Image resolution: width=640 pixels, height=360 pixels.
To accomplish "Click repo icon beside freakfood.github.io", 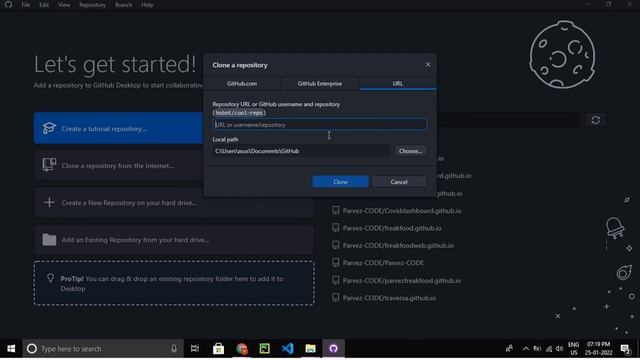I will 336,228.
